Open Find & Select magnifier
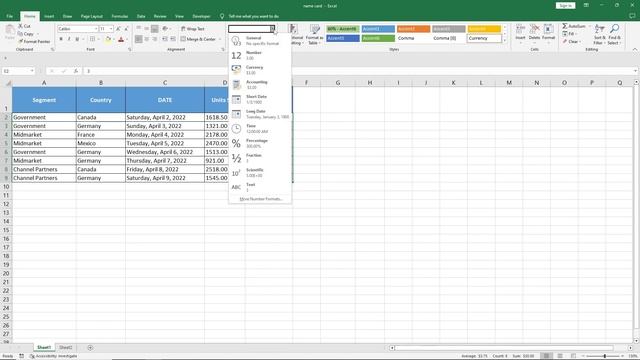Viewport: 640px width, 360px height. 613,34
